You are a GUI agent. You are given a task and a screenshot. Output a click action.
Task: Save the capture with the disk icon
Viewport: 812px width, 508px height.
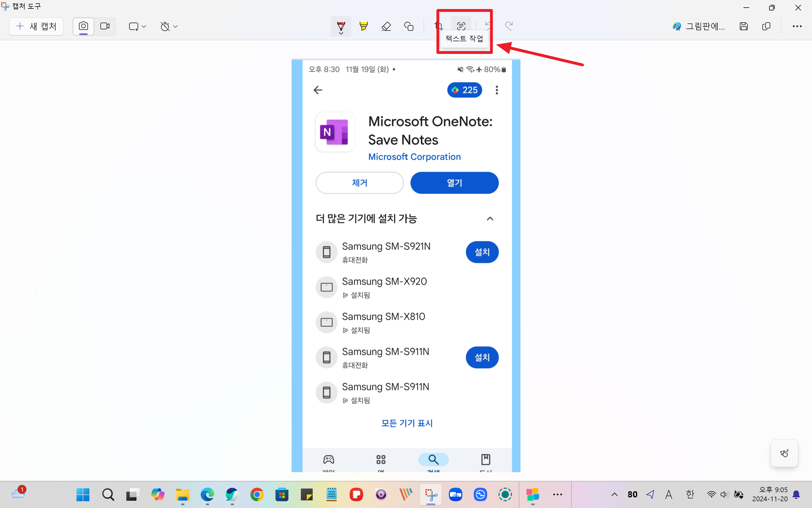[743, 26]
